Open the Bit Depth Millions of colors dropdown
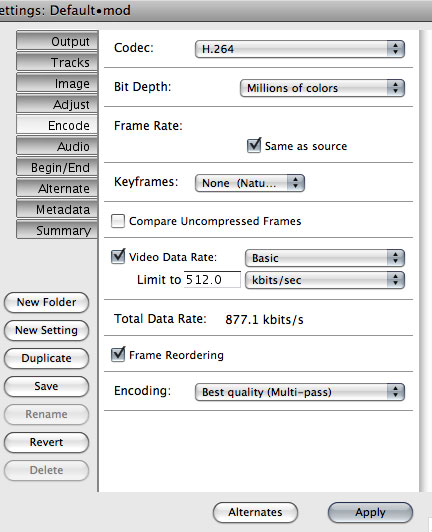Screen dimensions: 432x532 click(322, 88)
